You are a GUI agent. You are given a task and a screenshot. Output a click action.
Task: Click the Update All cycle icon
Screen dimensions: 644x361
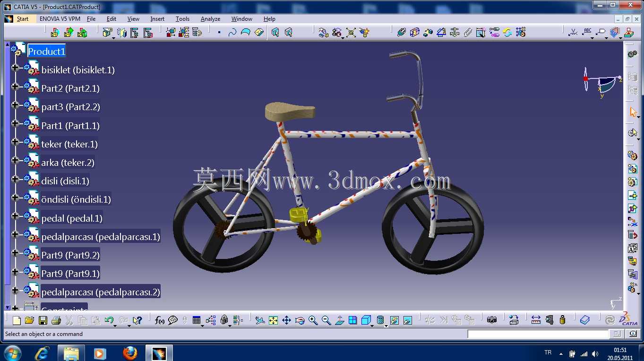click(507, 33)
